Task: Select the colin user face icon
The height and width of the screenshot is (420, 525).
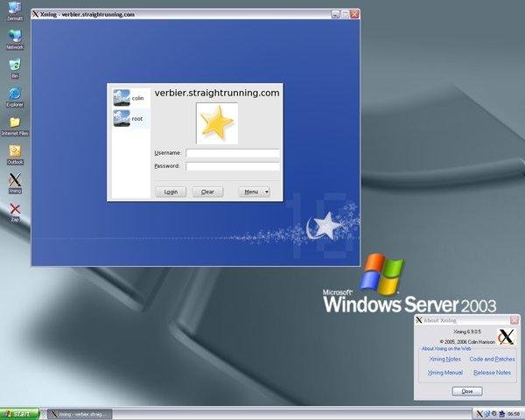Action: coord(122,98)
